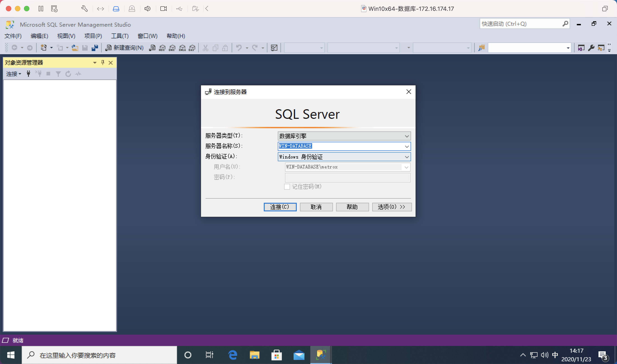This screenshot has width=617, height=364.
Task: Expand the 服务器类型 dropdown
Action: coord(407,136)
